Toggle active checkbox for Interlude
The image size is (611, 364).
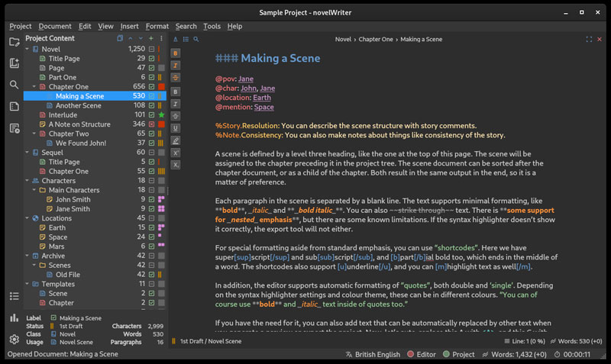pos(151,114)
